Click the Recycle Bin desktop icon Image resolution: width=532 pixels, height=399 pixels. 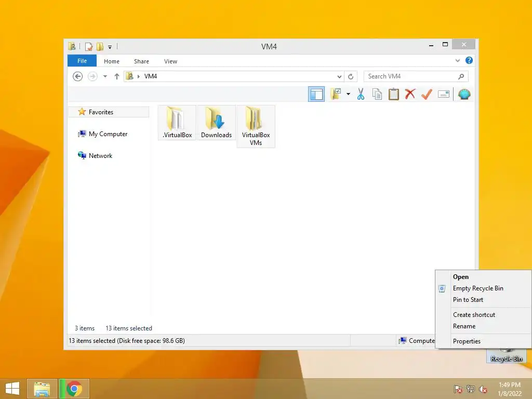click(x=506, y=355)
